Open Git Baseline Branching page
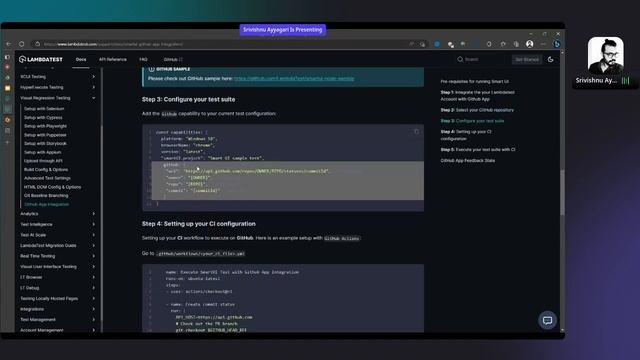Image resolution: width=640 pixels, height=360 pixels. tap(46, 196)
